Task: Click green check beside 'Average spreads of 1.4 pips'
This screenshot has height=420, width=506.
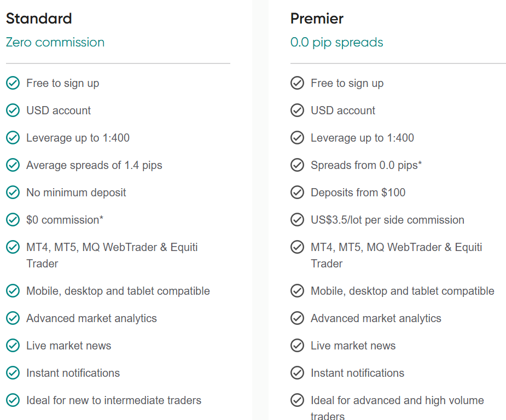Action: click(x=13, y=165)
